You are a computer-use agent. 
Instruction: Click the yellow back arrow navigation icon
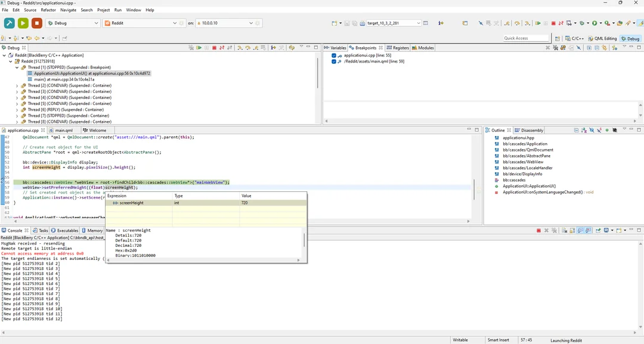click(x=36, y=38)
